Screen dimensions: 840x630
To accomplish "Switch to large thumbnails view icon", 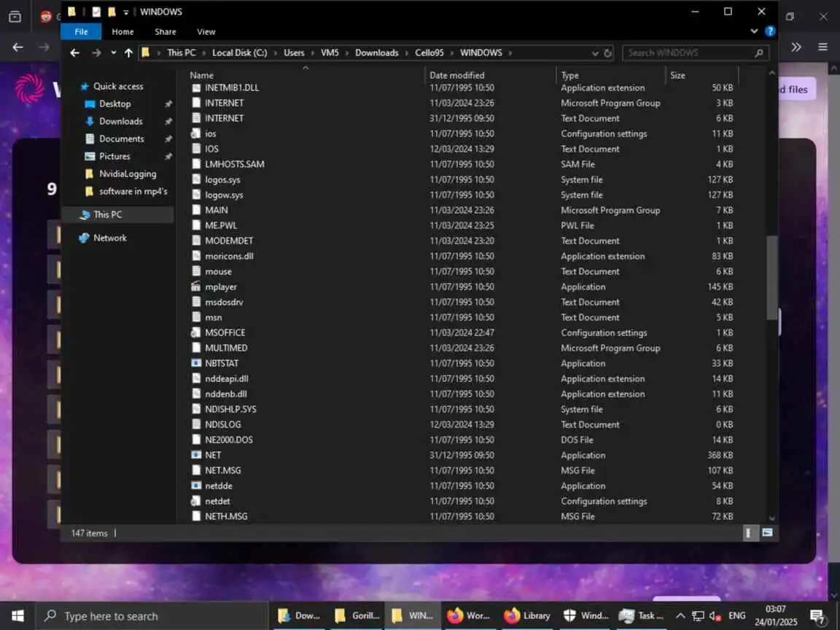I will 767,533.
